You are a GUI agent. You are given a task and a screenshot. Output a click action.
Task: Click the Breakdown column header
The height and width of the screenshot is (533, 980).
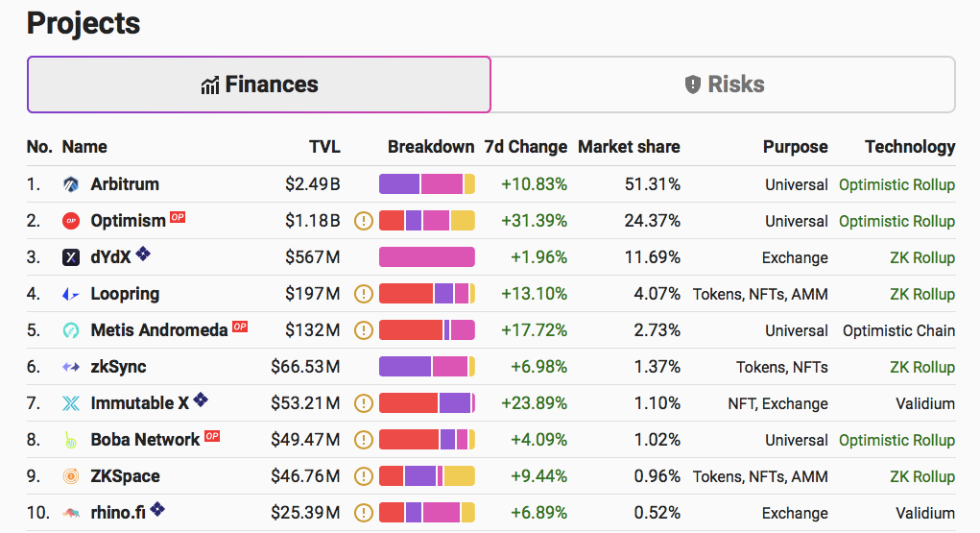(x=431, y=147)
